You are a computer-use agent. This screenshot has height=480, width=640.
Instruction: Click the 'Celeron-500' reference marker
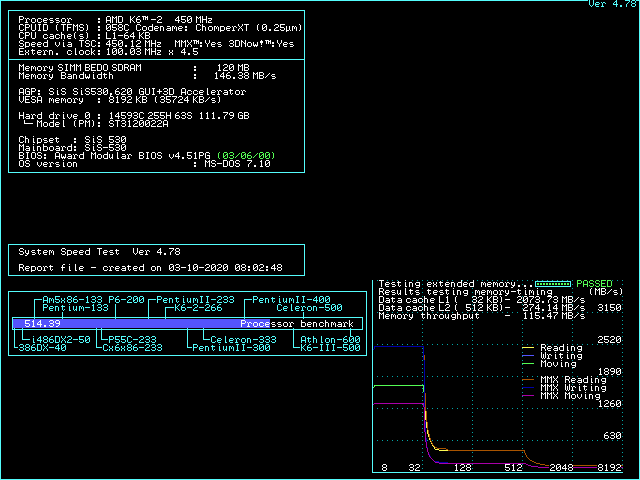309,308
